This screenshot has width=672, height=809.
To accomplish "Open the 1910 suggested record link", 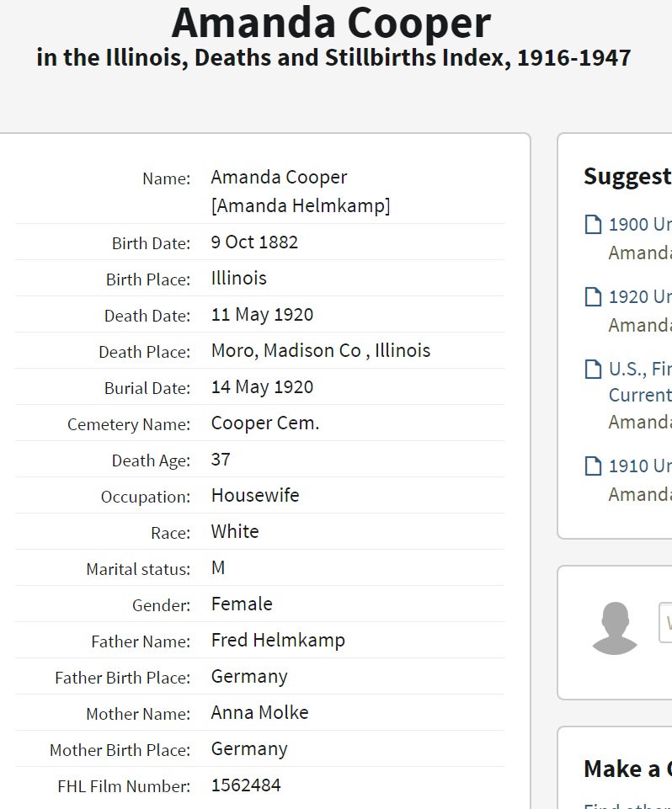I will tap(639, 466).
